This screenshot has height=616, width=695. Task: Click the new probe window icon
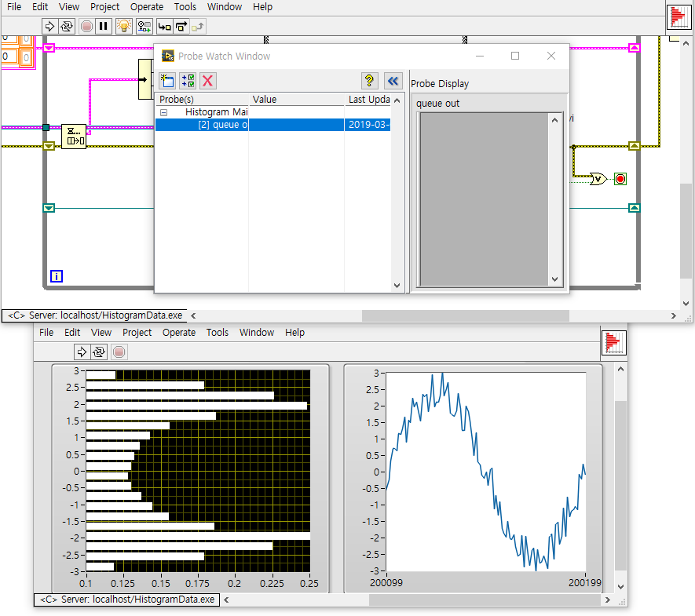pos(167,81)
